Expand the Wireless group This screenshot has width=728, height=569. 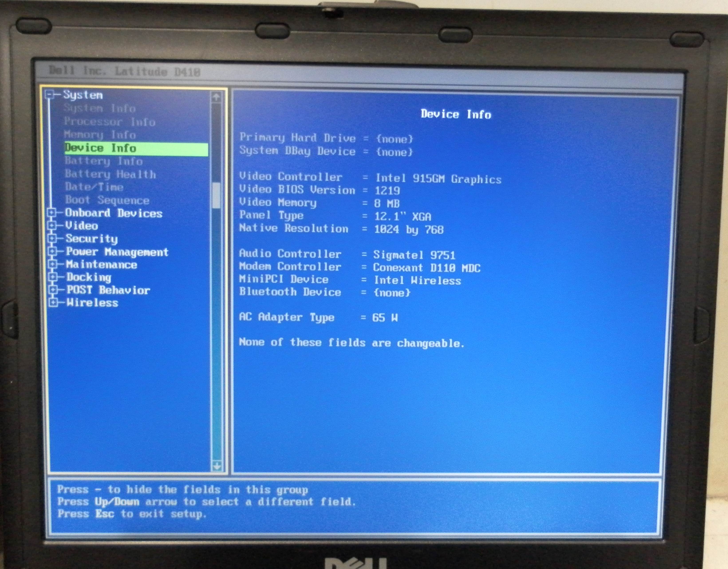pos(53,302)
